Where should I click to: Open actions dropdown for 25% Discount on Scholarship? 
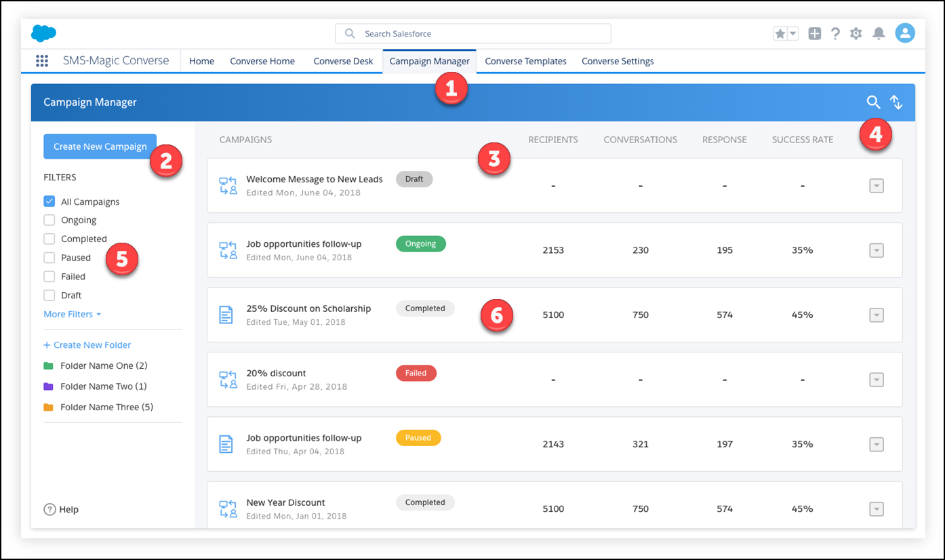coord(877,315)
